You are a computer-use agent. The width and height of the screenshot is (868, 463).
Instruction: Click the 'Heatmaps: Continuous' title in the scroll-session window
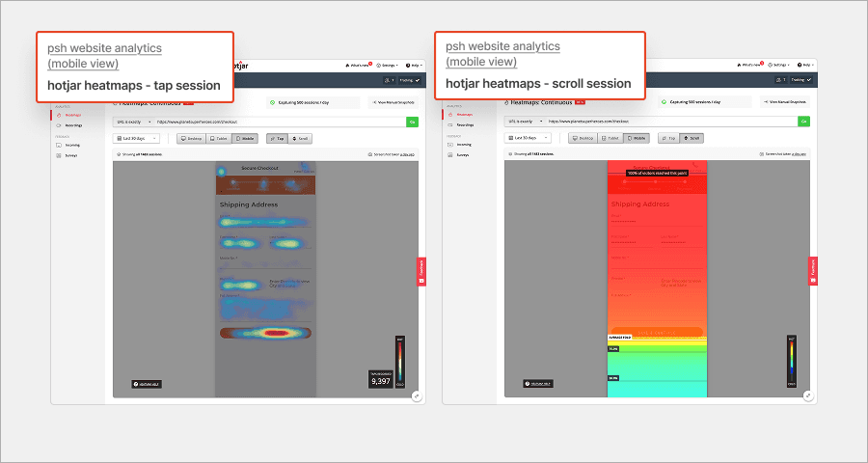click(x=541, y=102)
